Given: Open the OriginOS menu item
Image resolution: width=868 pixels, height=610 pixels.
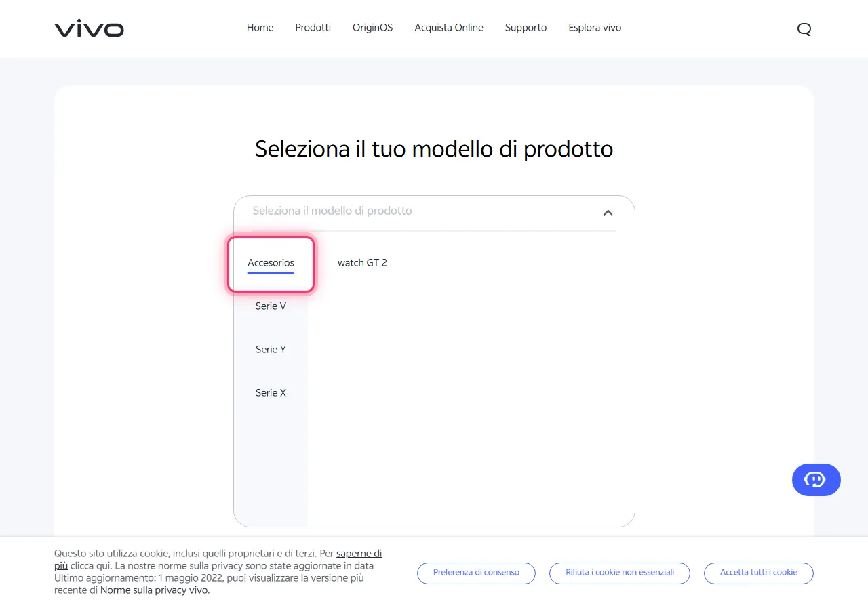Looking at the screenshot, I should point(372,28).
